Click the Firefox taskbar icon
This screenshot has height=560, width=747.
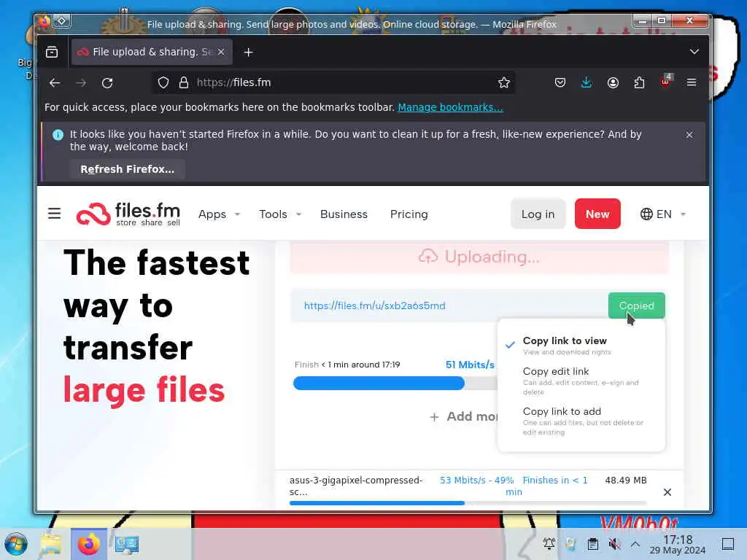click(x=88, y=544)
